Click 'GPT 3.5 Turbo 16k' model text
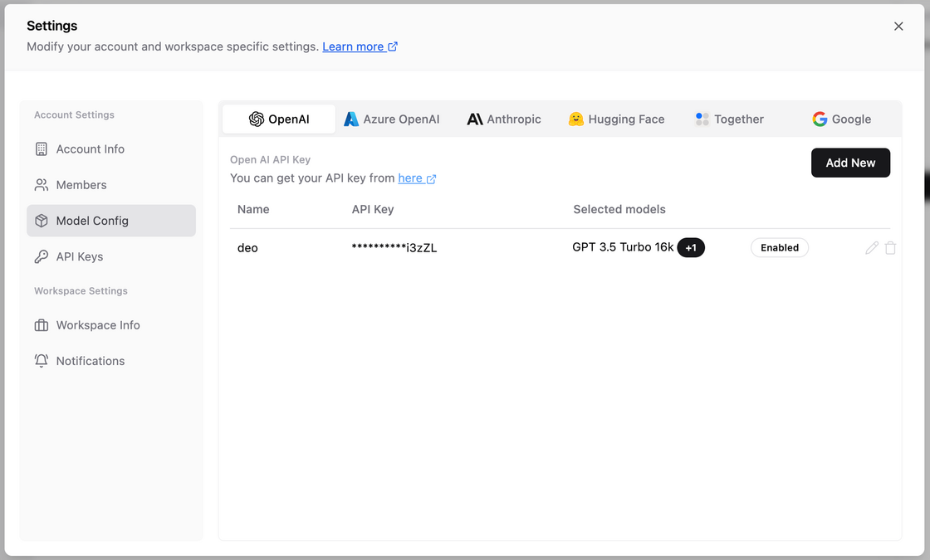930x560 pixels. pos(623,247)
